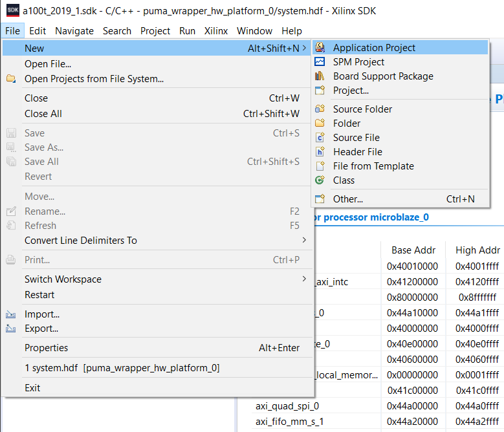The image size is (504, 432).
Task: Click the green Class icon
Action: tap(320, 180)
